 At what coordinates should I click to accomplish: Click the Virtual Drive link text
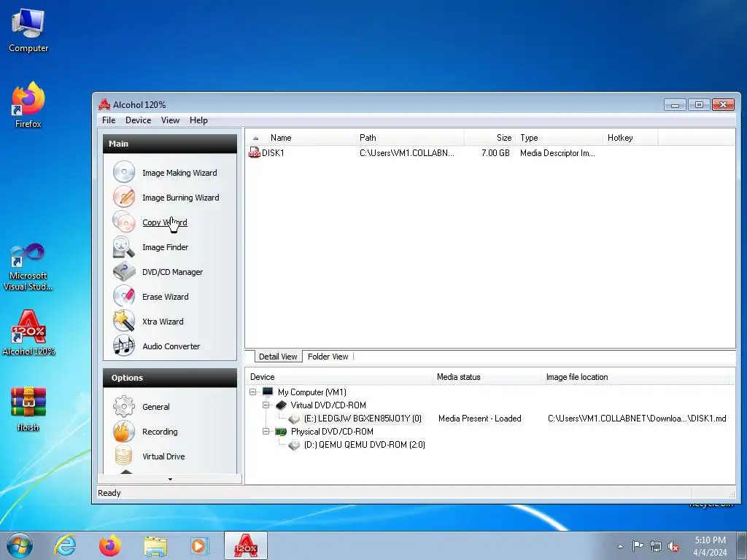coord(163,456)
